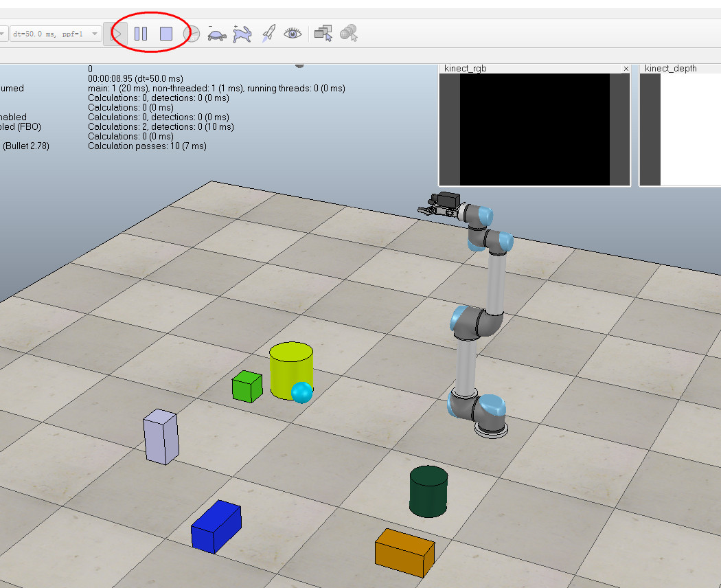Viewport: 721px width, 588px height.
Task: Start the simulation with the play icon
Action: click(x=117, y=32)
